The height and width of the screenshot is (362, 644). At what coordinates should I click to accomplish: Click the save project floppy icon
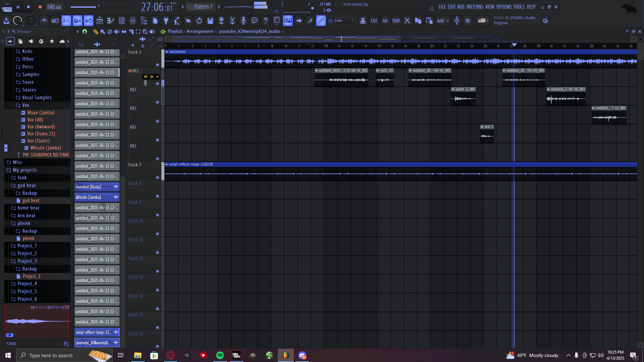[x=210, y=21]
